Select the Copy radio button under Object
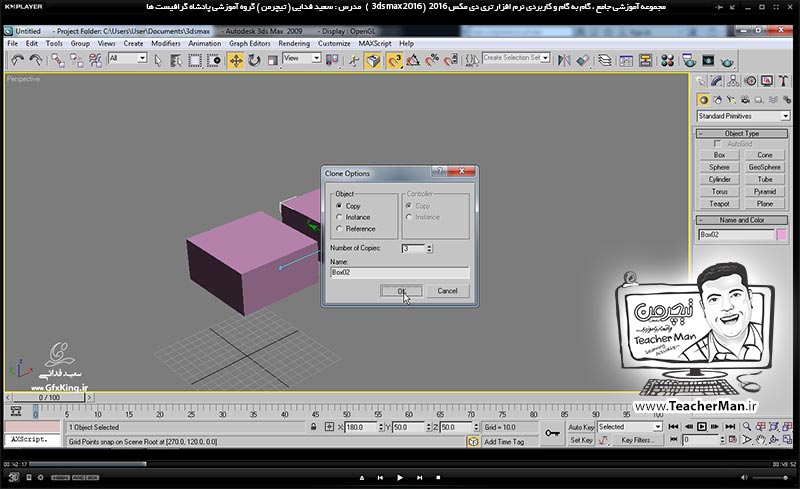 (339, 206)
